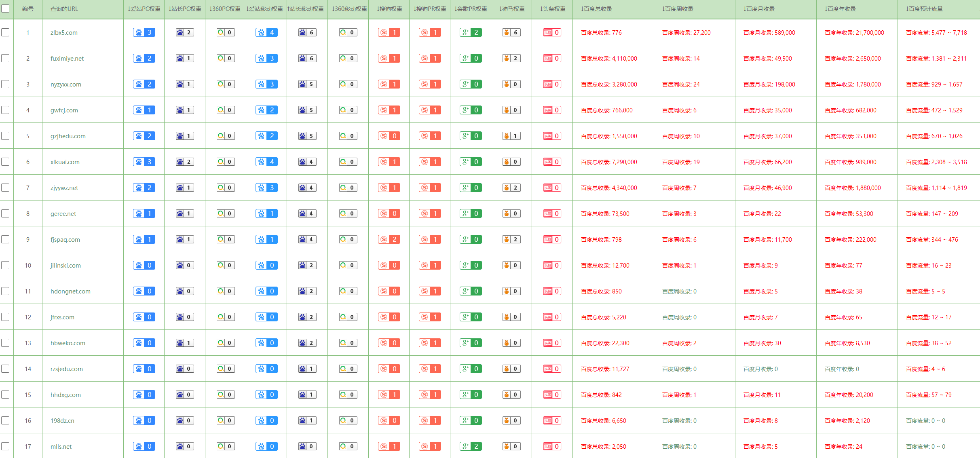Click 站长移动权重 badge for gzjhedu.com
Screen dimensions: 980x458
click(x=307, y=136)
